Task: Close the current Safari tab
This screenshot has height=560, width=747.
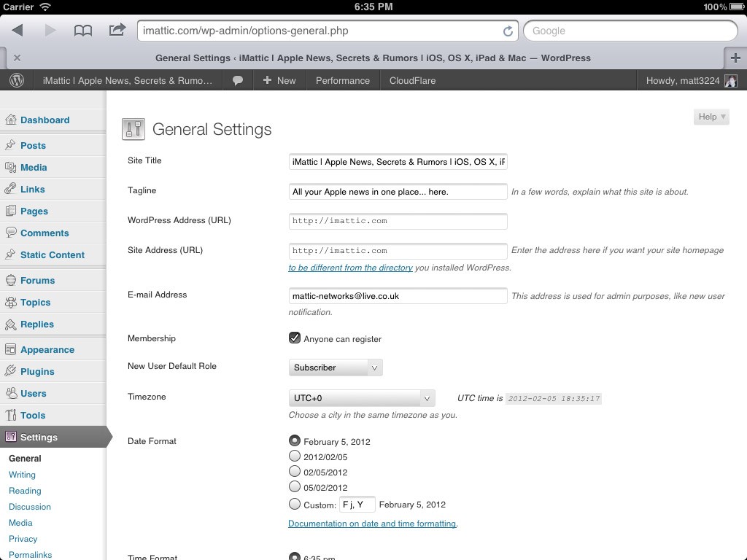Action: pyautogui.click(x=18, y=58)
